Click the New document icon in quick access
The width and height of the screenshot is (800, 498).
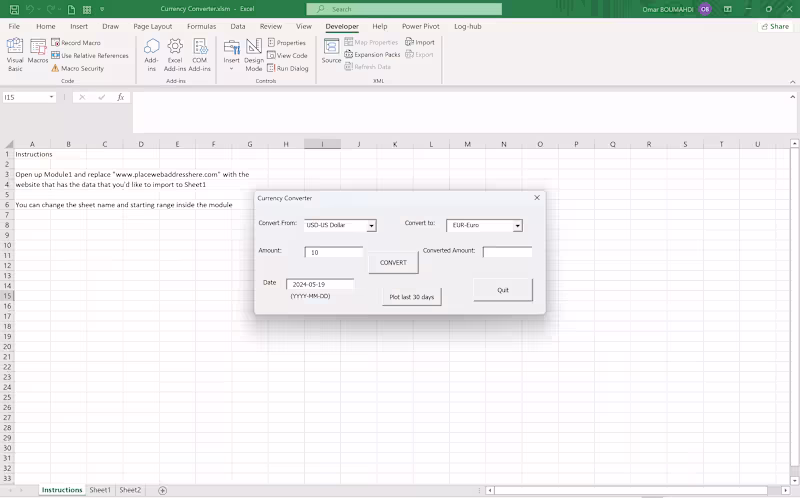click(71, 9)
